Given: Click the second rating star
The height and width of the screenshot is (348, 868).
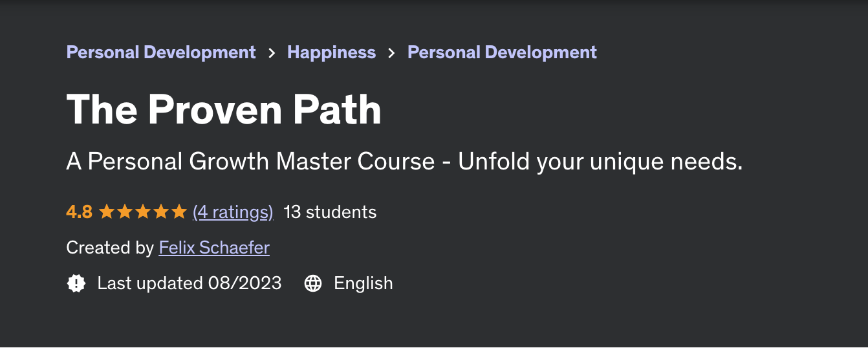Looking at the screenshot, I should (x=125, y=212).
